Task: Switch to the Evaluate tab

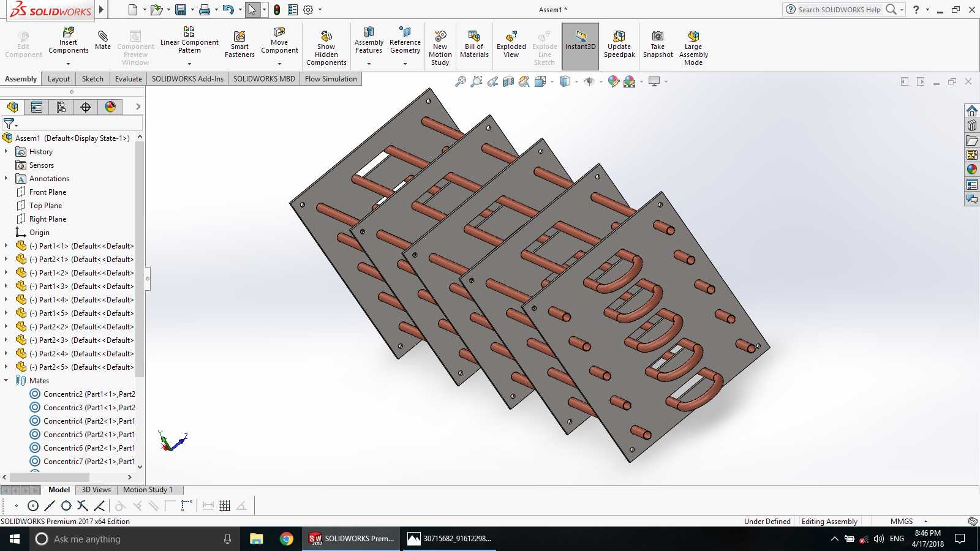Action: tap(129, 78)
